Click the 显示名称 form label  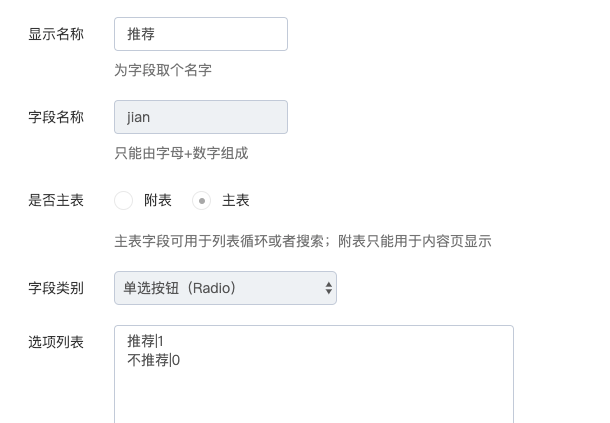click(x=56, y=34)
